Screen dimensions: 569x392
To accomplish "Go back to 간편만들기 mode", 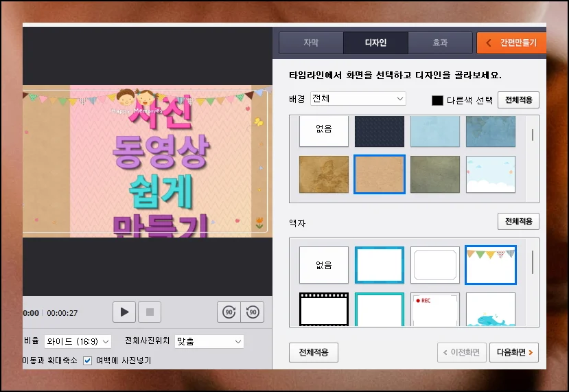I will click(x=511, y=43).
